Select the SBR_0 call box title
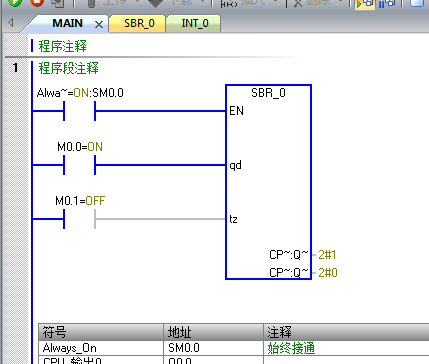Image resolution: width=429 pixels, height=364 pixels. click(x=268, y=93)
